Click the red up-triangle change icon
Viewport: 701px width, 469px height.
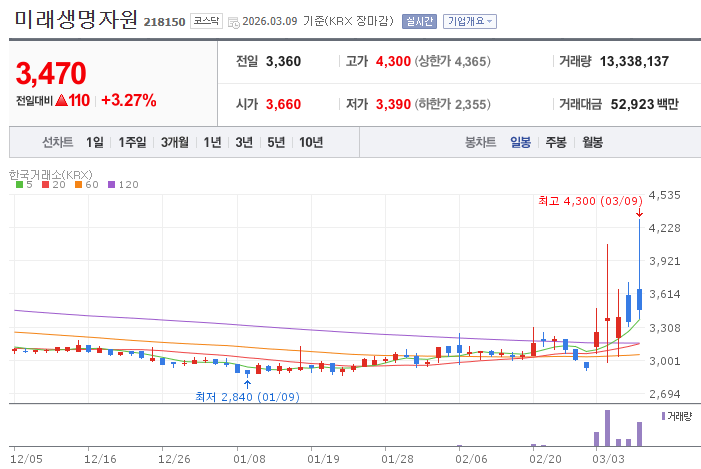tap(61, 100)
